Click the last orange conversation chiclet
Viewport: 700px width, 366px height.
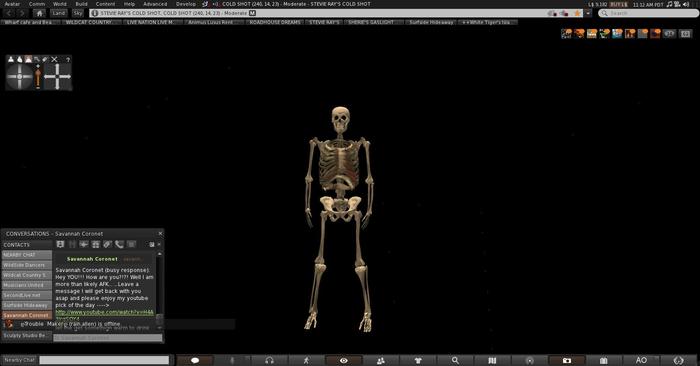tap(655, 33)
